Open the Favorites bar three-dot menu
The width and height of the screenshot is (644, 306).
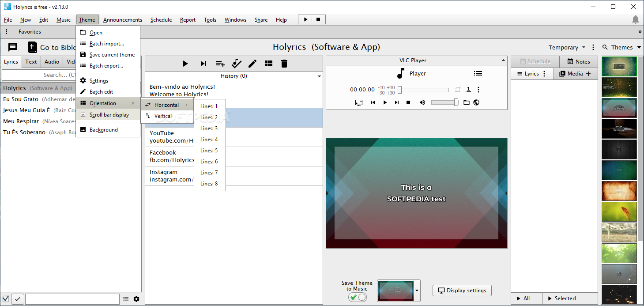[6, 32]
